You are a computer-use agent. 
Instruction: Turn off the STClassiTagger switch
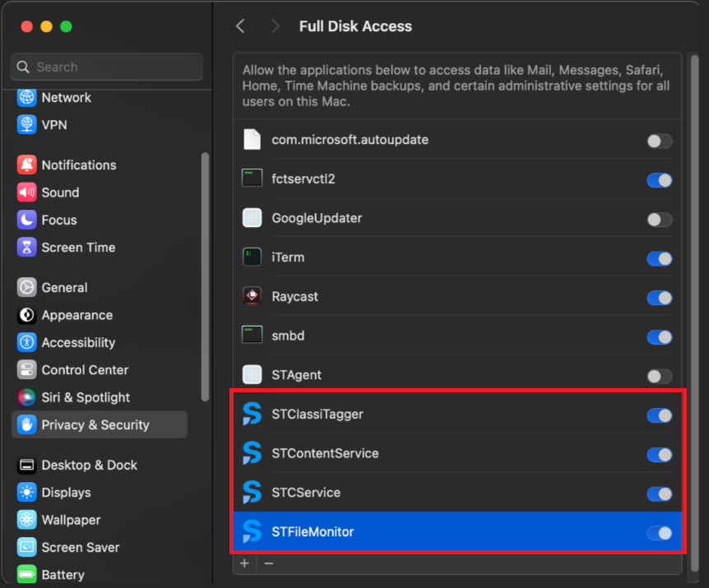pos(660,415)
